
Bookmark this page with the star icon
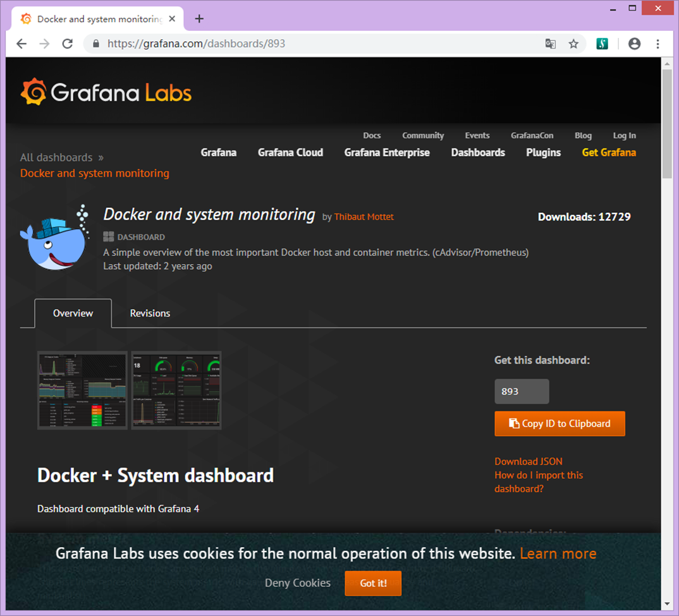coord(573,44)
